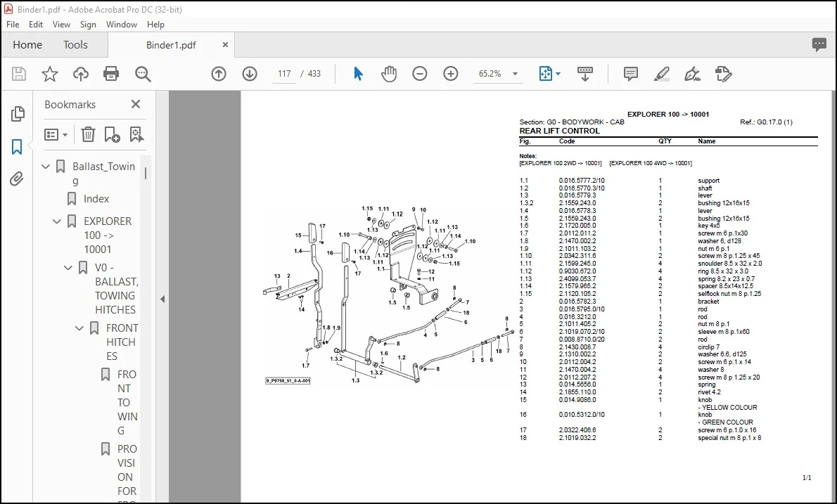Open the Index bookmark

point(96,199)
